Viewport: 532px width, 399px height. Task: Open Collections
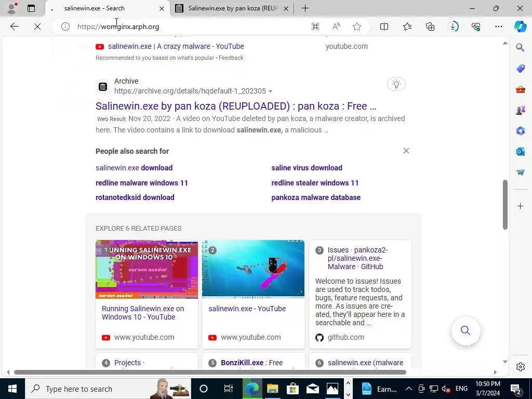point(430,26)
